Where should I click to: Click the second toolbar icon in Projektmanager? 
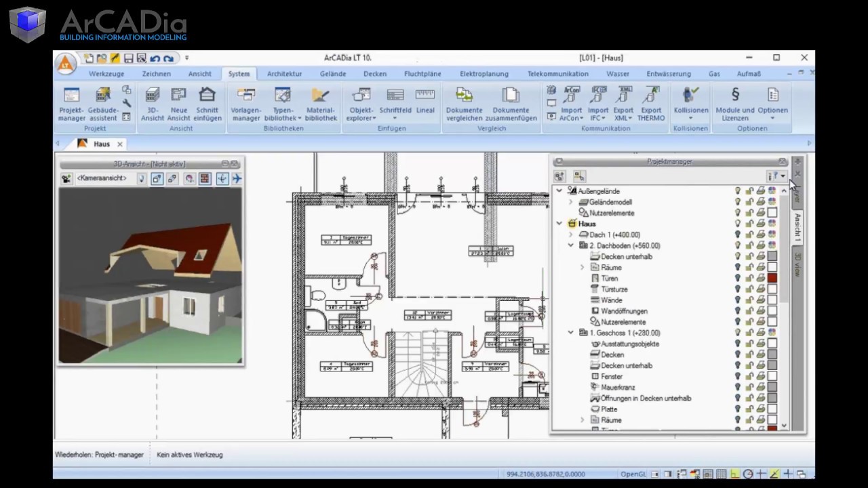point(579,176)
